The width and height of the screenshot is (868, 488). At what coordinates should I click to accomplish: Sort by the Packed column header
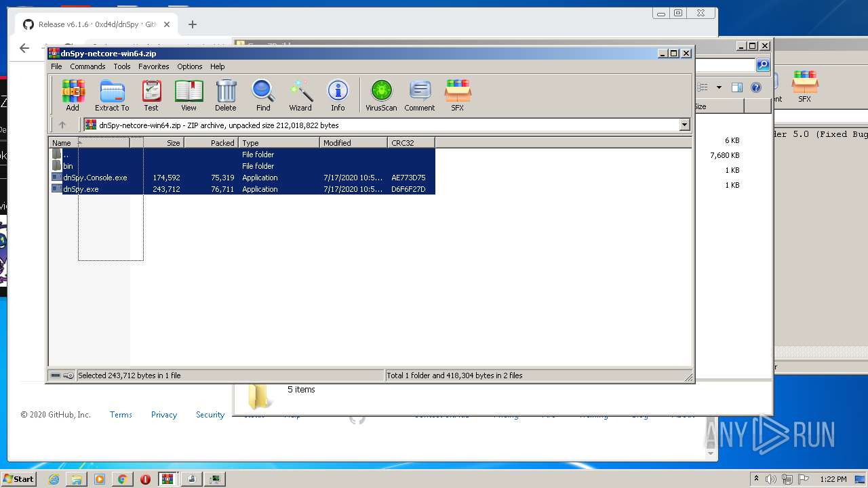212,143
